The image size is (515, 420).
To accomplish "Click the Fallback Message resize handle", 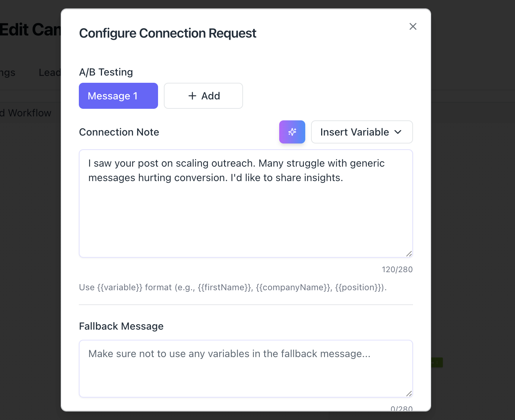I will (409, 394).
